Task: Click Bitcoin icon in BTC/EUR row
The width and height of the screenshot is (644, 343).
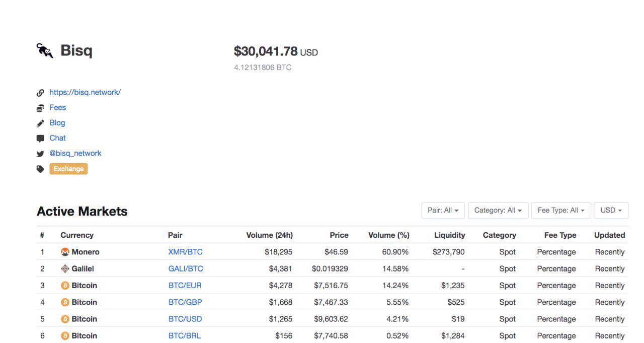Action: 65,286
